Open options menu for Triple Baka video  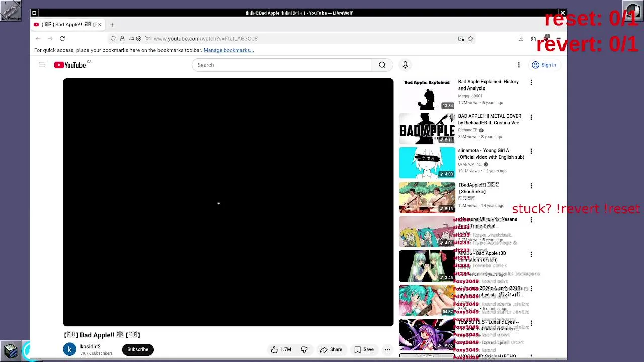pos(531,220)
